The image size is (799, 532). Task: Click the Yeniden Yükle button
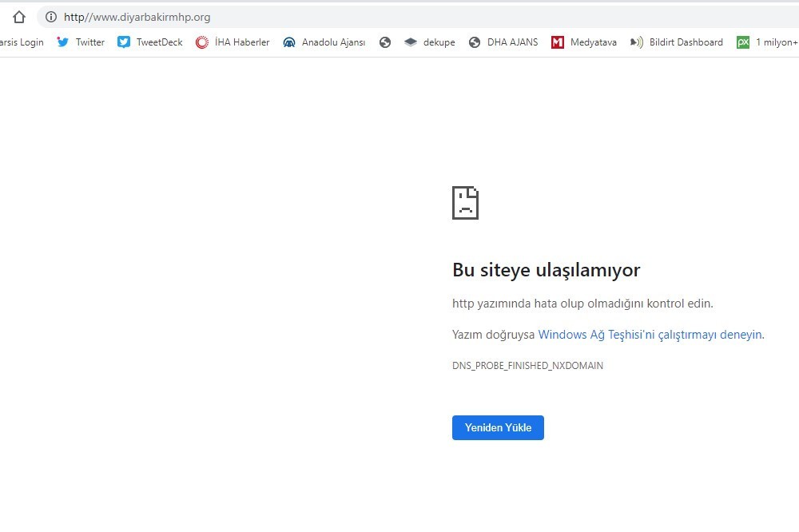point(498,427)
